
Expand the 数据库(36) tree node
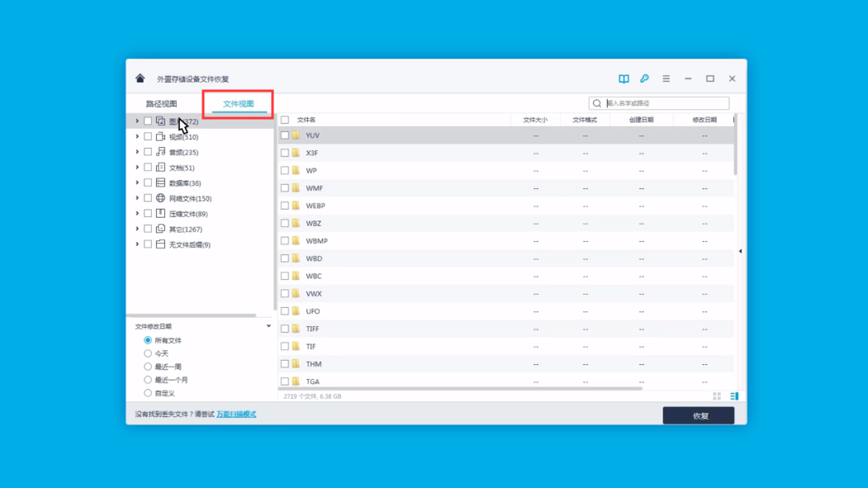point(137,182)
